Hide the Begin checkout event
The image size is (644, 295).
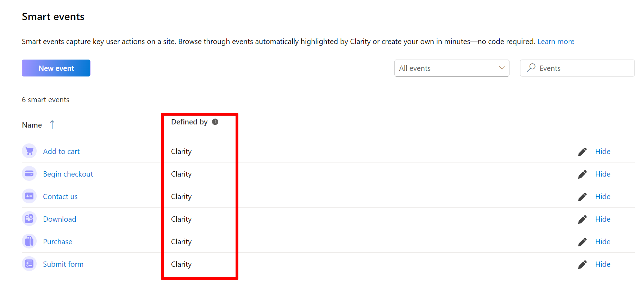tap(603, 174)
